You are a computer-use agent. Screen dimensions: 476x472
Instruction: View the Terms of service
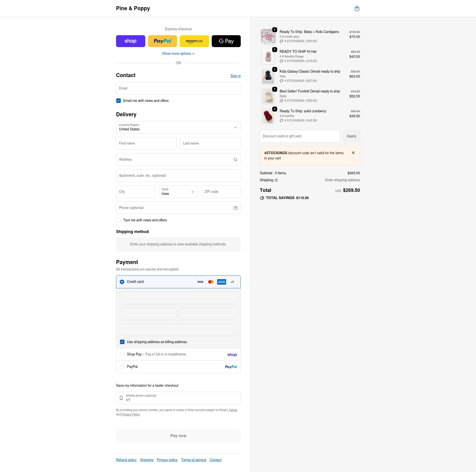pyautogui.click(x=194, y=460)
